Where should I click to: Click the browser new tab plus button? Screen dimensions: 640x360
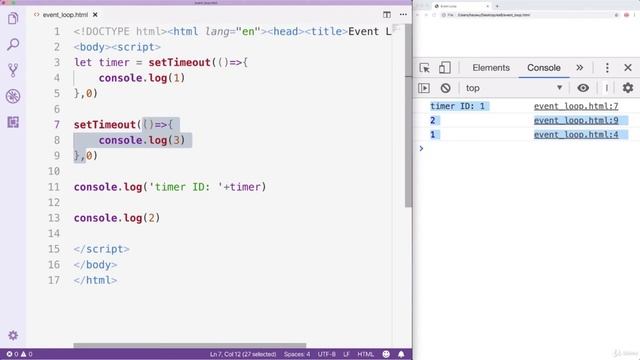coord(497,6)
